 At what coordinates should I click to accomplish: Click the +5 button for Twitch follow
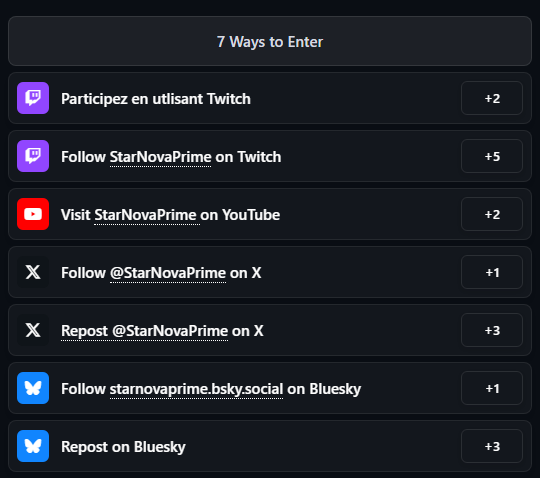point(492,156)
